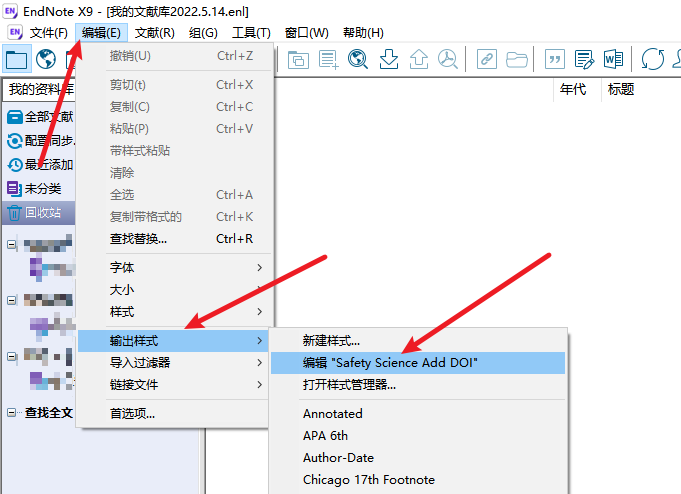The height and width of the screenshot is (494, 681).
Task: Select the APA 6th output style
Action: pyautogui.click(x=418, y=436)
